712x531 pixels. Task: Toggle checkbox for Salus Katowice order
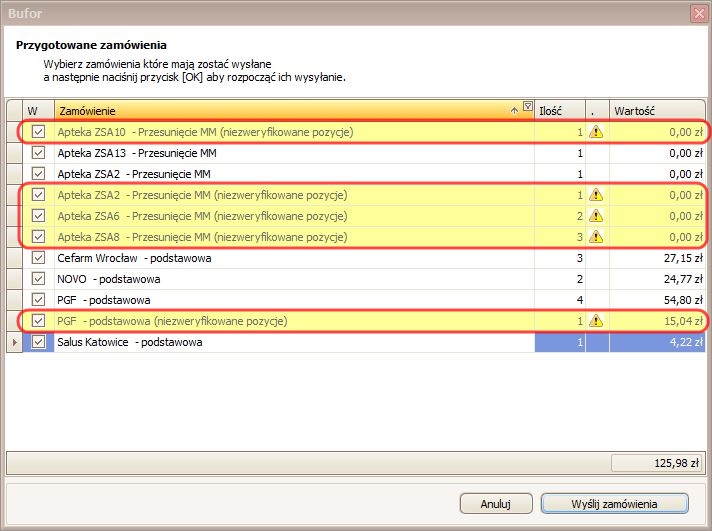point(39,342)
